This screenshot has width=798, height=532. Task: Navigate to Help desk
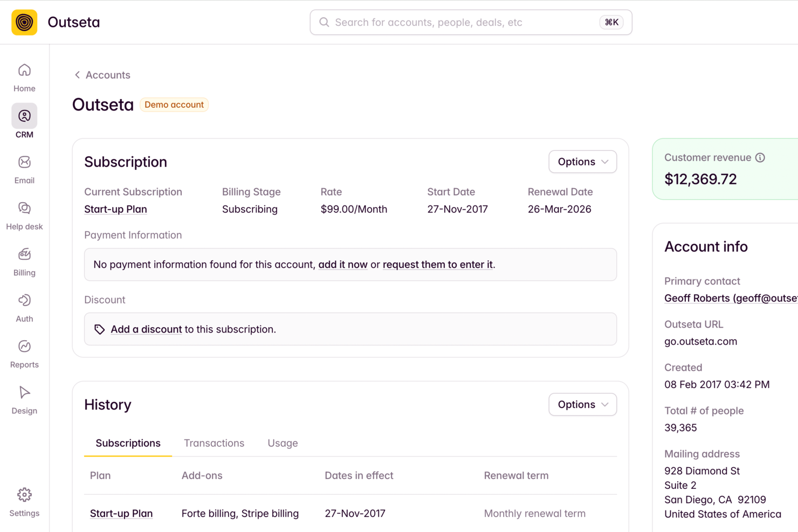point(24,213)
